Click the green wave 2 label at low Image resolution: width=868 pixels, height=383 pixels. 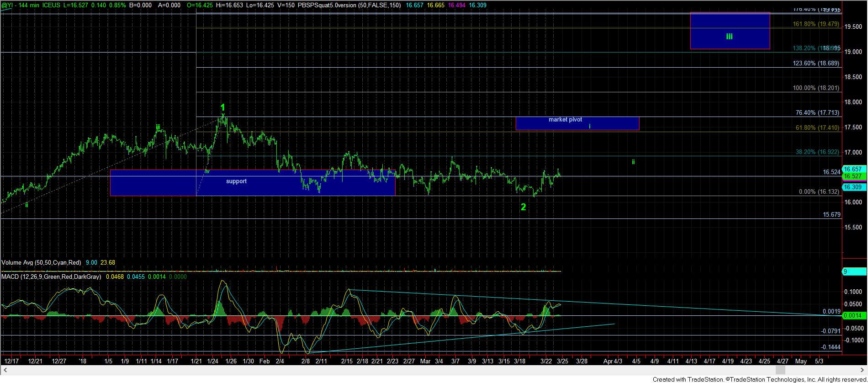(523, 207)
